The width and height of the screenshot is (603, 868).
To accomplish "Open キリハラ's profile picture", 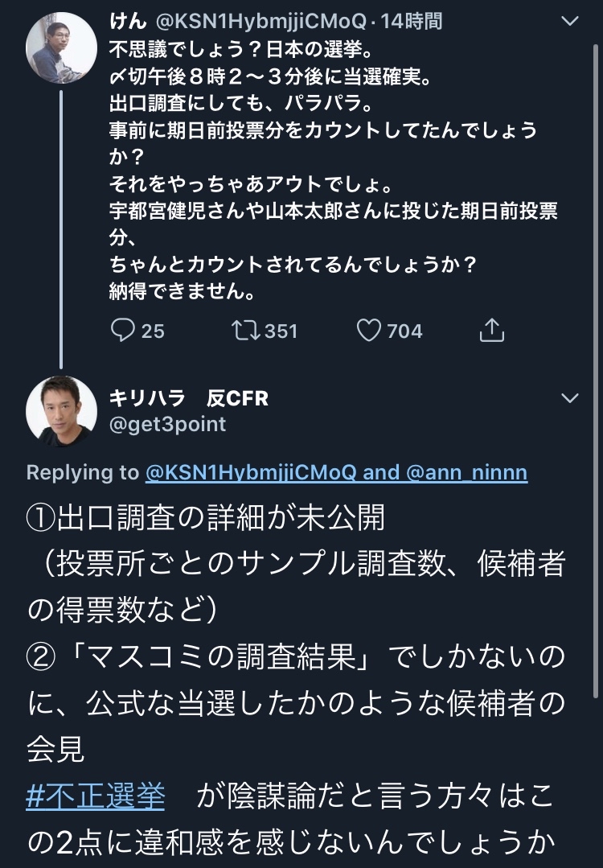I will [x=62, y=411].
